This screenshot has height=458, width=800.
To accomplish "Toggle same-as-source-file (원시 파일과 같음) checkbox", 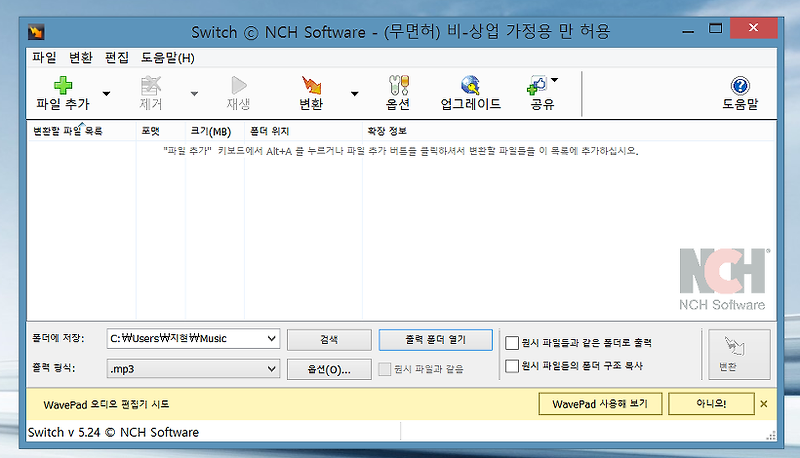I will click(385, 369).
